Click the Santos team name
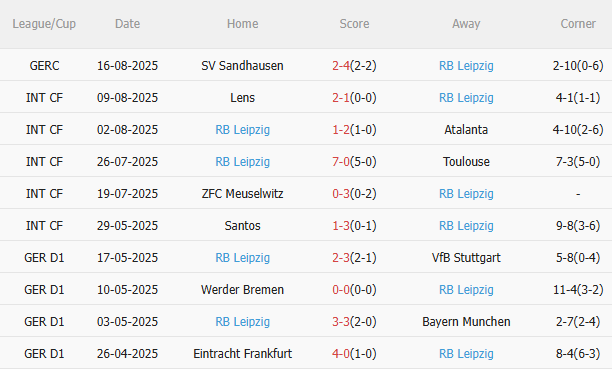The image size is (612, 377). pos(242,226)
